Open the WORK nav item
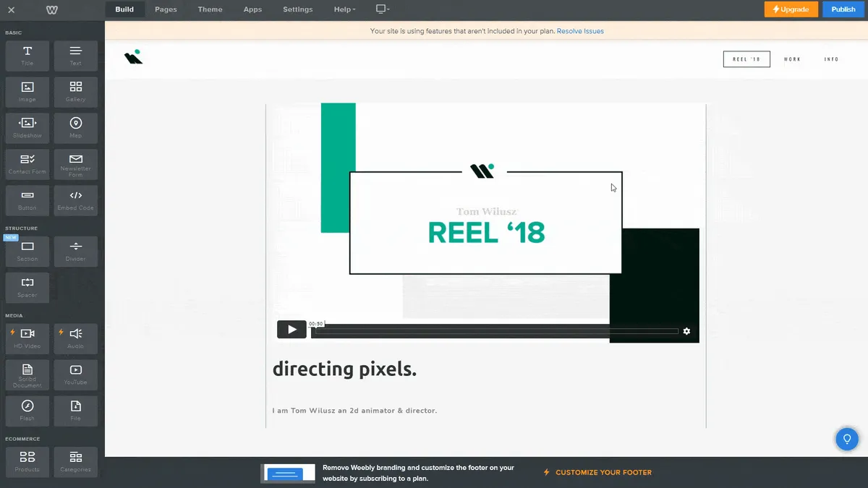 [792, 59]
